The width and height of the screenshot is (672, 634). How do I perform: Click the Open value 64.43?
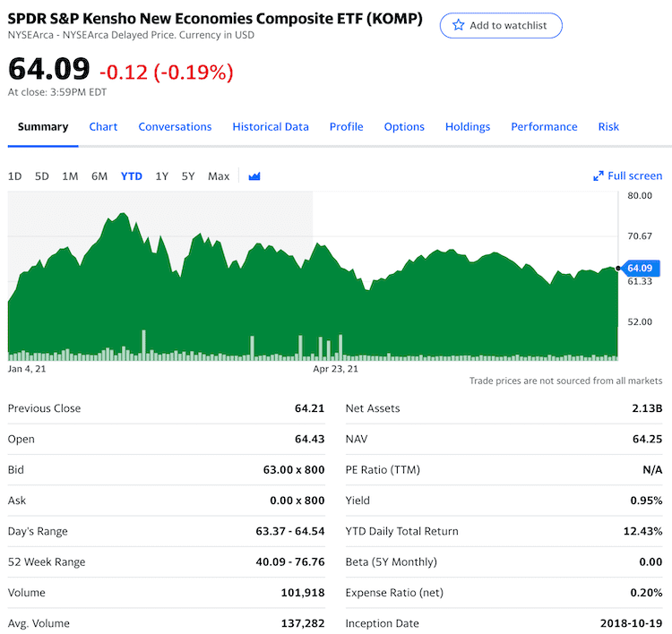coord(309,439)
